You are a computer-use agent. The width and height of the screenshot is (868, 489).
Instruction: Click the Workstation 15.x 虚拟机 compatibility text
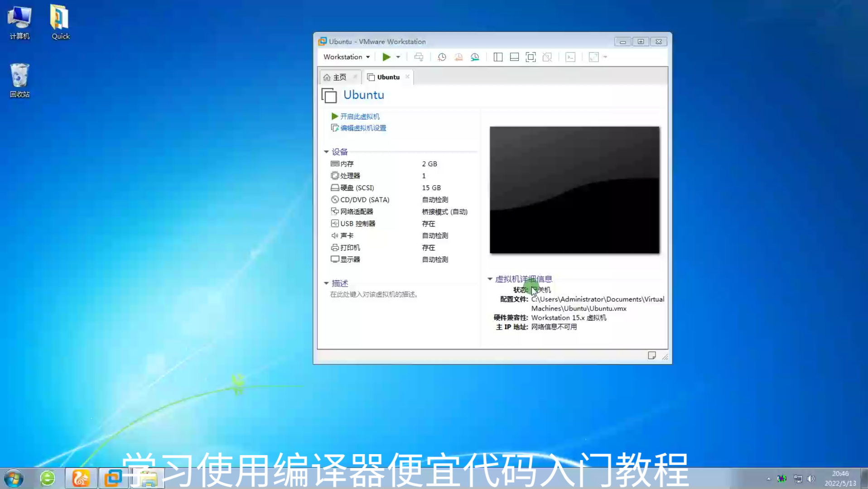569,318
